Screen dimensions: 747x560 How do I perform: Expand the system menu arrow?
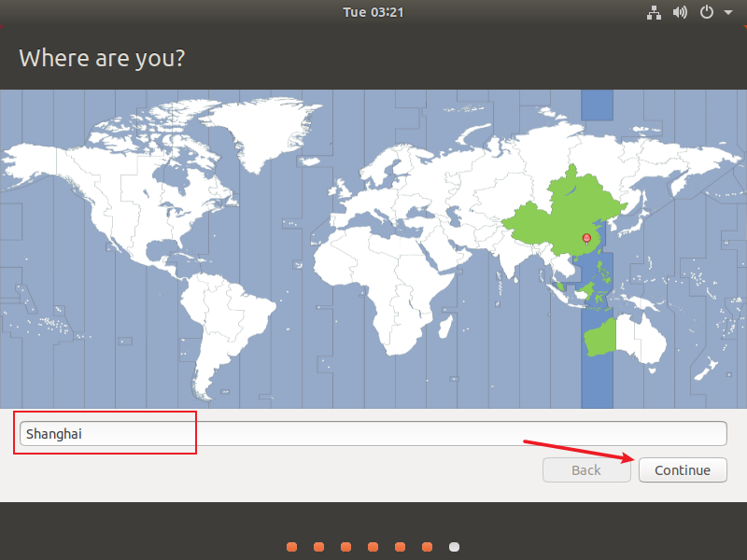click(x=728, y=12)
